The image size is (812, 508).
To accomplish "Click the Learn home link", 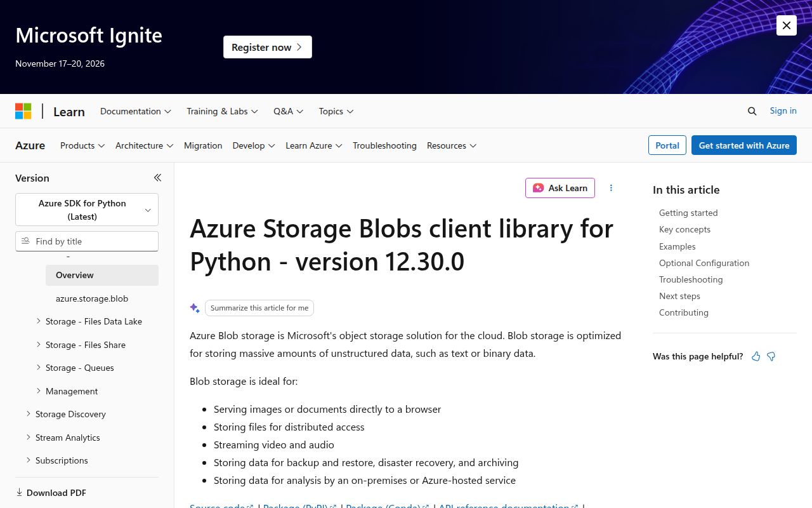I will (x=69, y=112).
